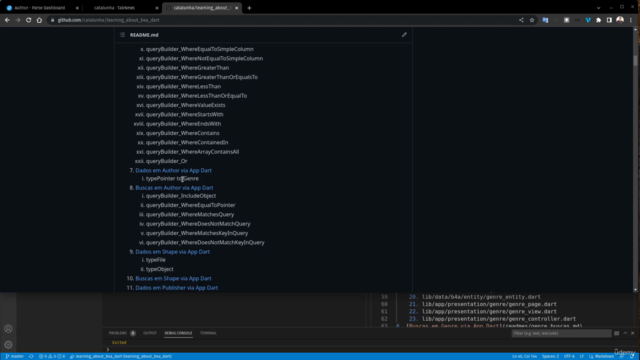This screenshot has height=360, width=640.
Task: Close the Author - Parse Dashboard tab
Action: point(77,8)
